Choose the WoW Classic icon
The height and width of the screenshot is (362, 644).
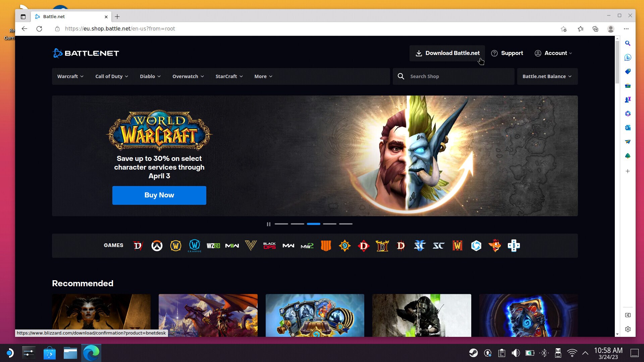coord(195,246)
